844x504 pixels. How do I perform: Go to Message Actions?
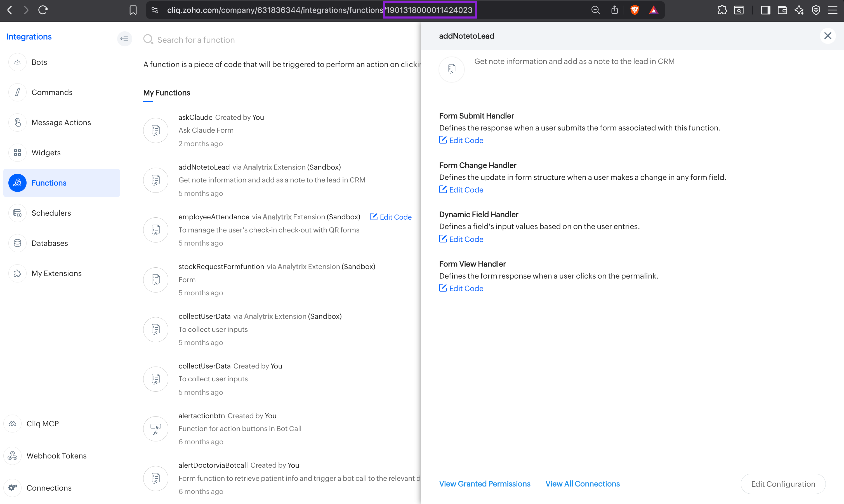click(x=62, y=123)
